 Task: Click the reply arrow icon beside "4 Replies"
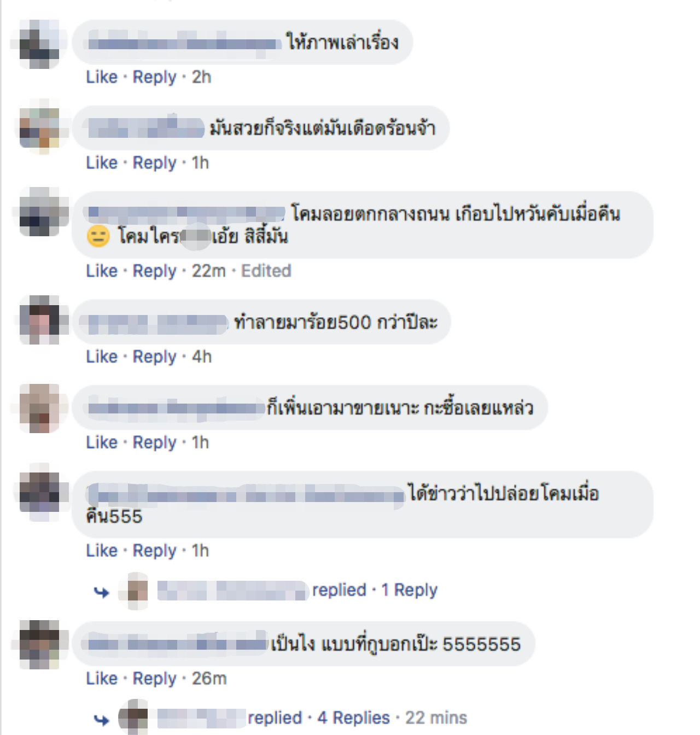pyautogui.click(x=102, y=719)
